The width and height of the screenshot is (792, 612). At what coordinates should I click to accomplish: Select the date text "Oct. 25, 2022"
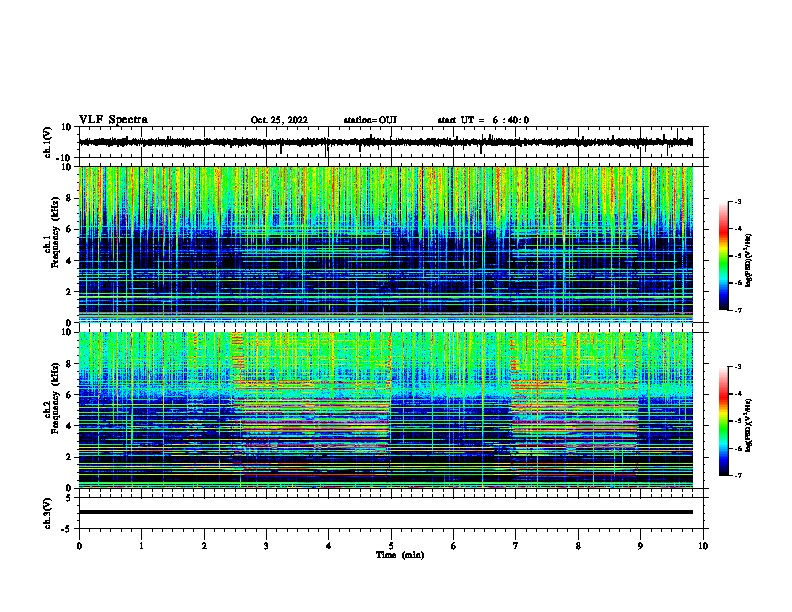(x=279, y=120)
